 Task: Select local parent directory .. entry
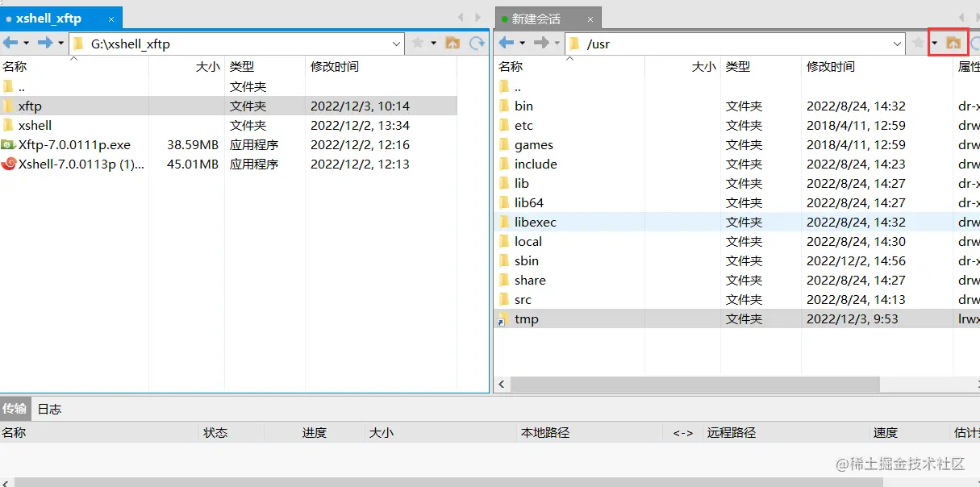coord(228,86)
